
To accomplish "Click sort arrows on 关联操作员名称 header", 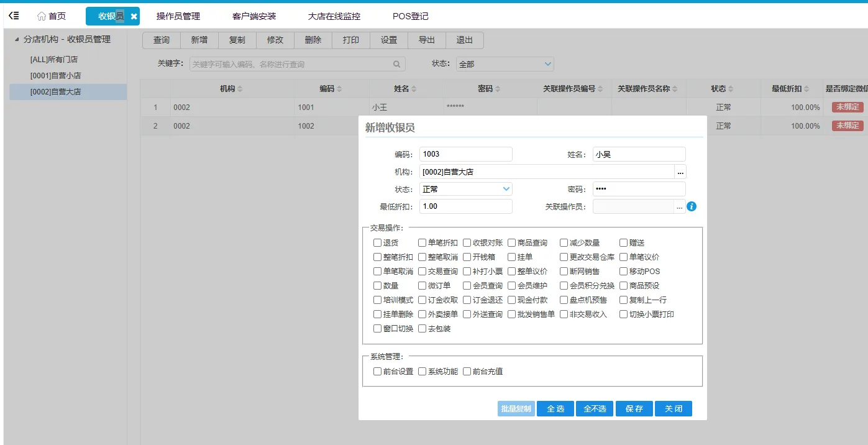I will [x=675, y=89].
